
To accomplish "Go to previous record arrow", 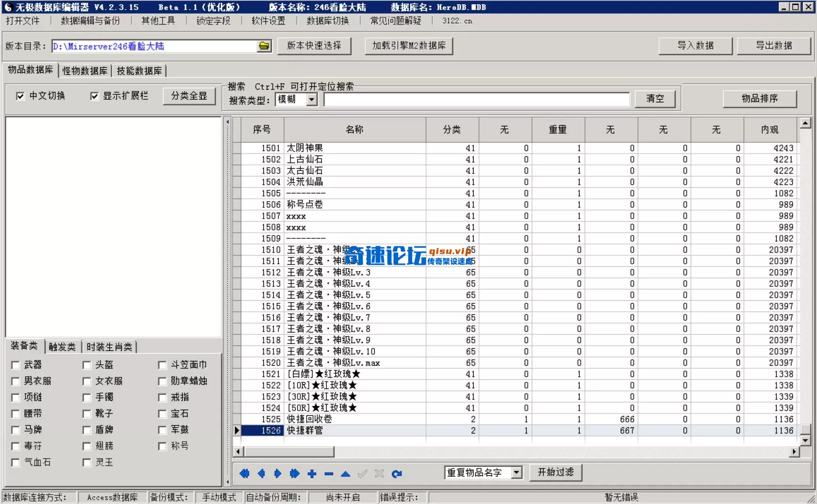I will tap(261, 473).
